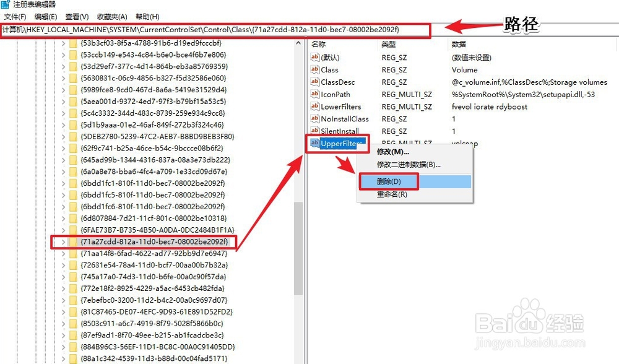The width and height of the screenshot is (619, 364).
Task: Open the 收藏夹(A) menu
Action: point(112,17)
